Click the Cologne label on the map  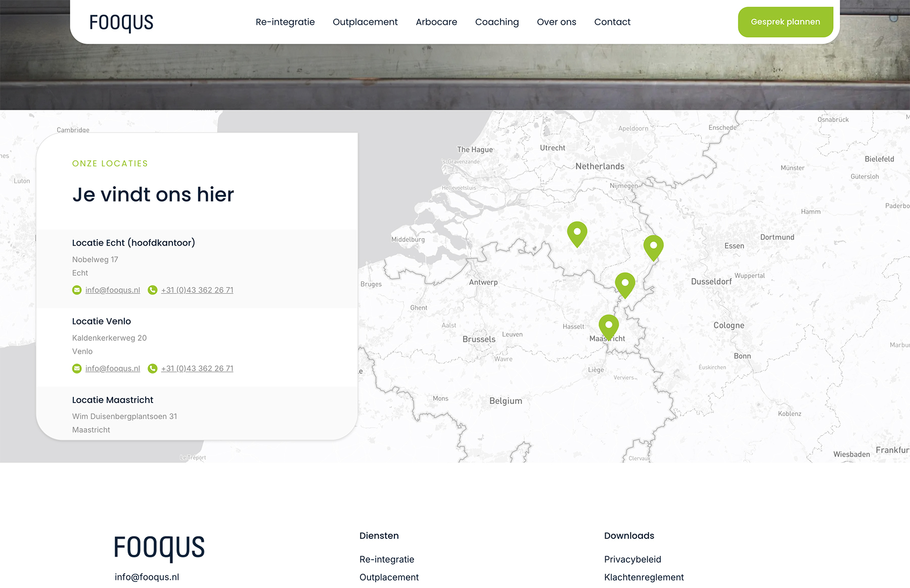click(729, 325)
